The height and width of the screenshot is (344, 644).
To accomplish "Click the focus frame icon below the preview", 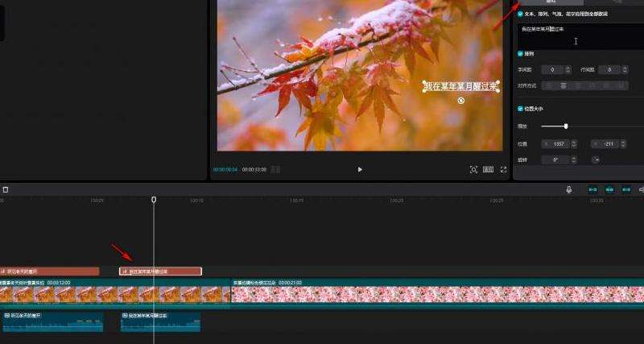I will [473, 169].
